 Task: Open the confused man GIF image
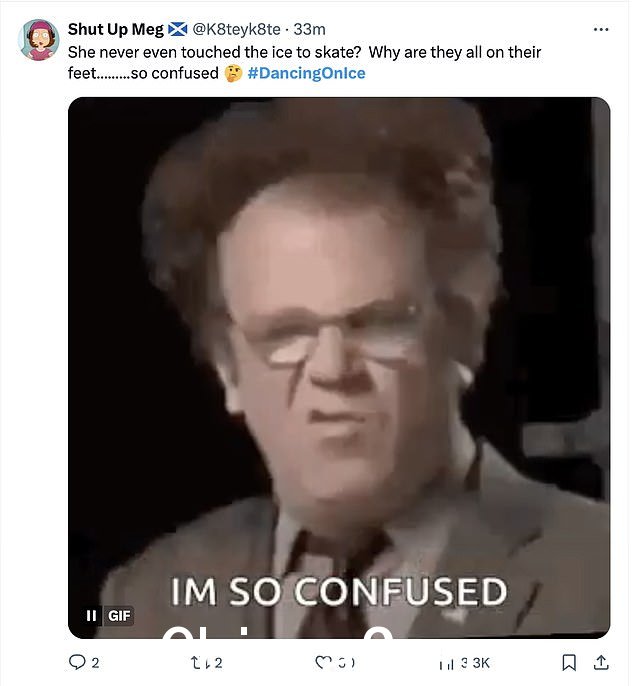point(339,368)
